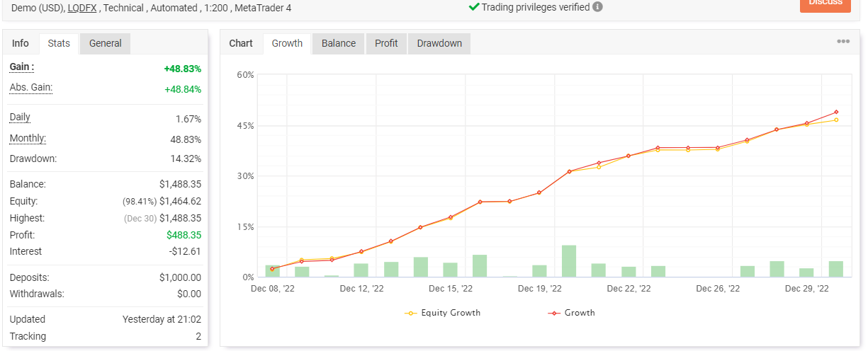The width and height of the screenshot is (868, 351).
Task: Click the Abs. Gain label
Action: (31, 87)
